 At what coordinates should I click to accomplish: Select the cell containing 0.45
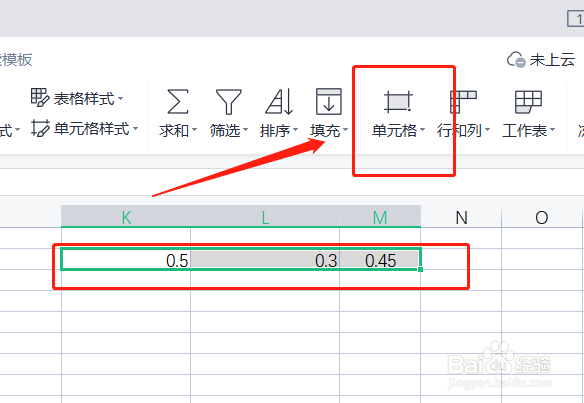click(x=380, y=259)
